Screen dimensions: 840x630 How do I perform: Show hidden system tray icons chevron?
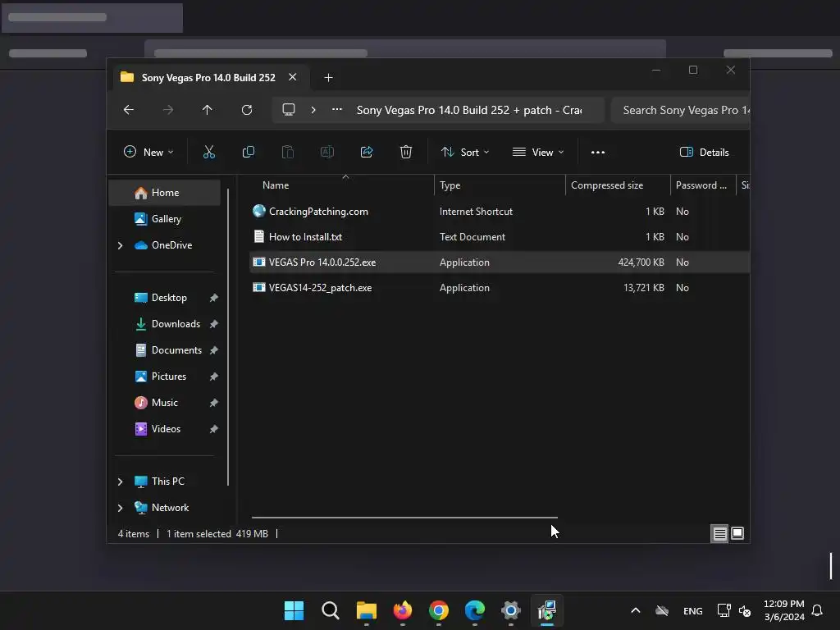[x=636, y=610]
